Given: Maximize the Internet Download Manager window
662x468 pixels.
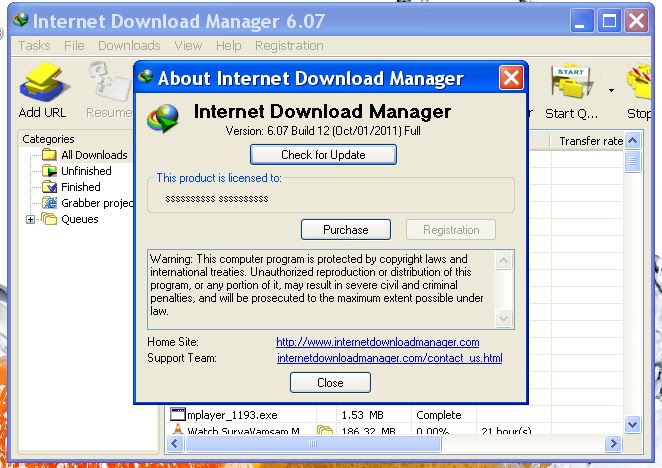Looking at the screenshot, I should [609, 20].
